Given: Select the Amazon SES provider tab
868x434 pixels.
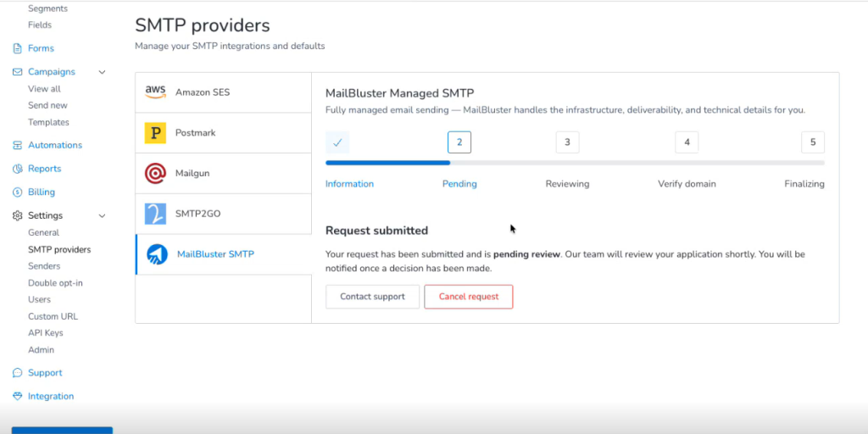Looking at the screenshot, I should (223, 92).
